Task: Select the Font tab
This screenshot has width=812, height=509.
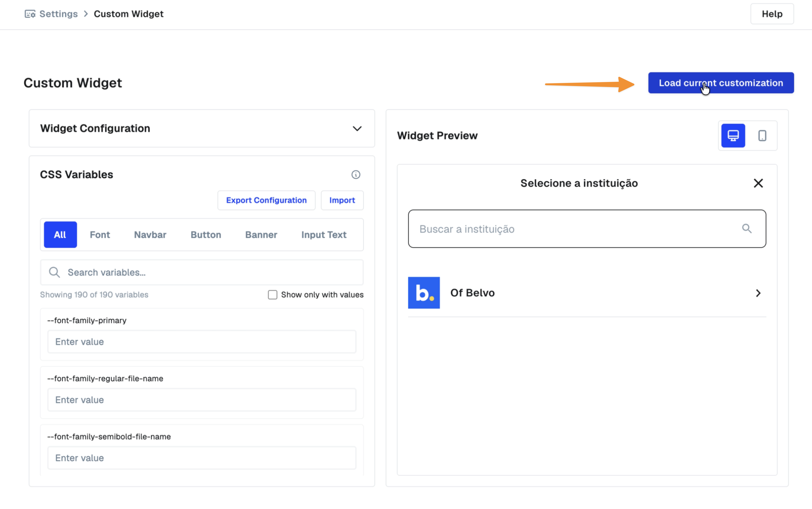Action: (100, 235)
